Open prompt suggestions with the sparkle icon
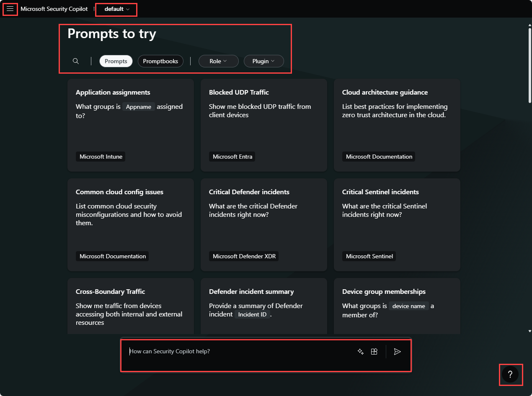This screenshot has height=396, width=532. coord(361,352)
